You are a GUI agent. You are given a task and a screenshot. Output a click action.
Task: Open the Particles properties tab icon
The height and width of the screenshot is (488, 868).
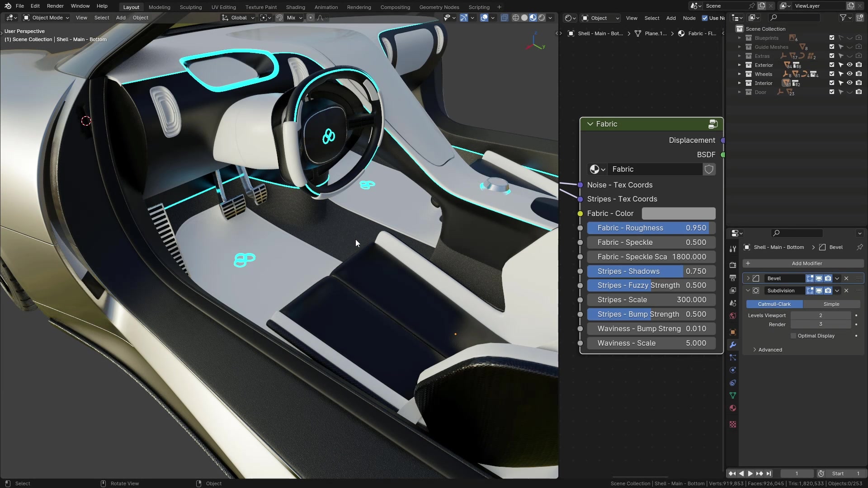click(733, 357)
